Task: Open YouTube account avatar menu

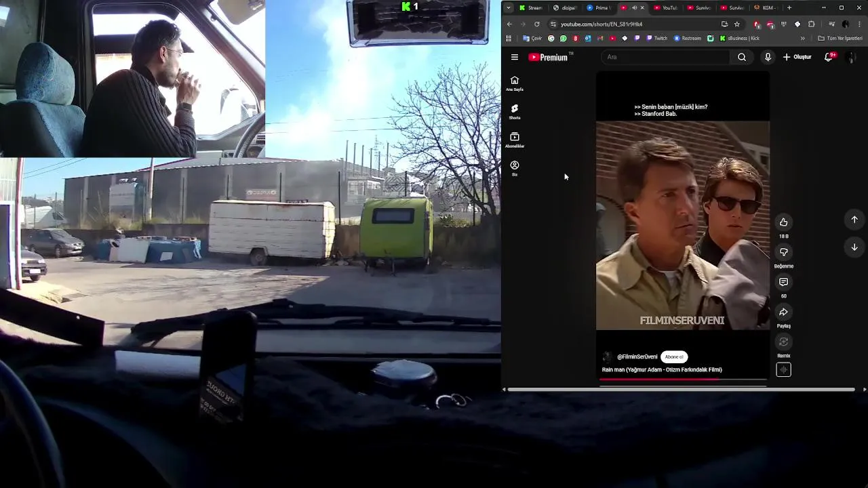Action: coord(851,57)
